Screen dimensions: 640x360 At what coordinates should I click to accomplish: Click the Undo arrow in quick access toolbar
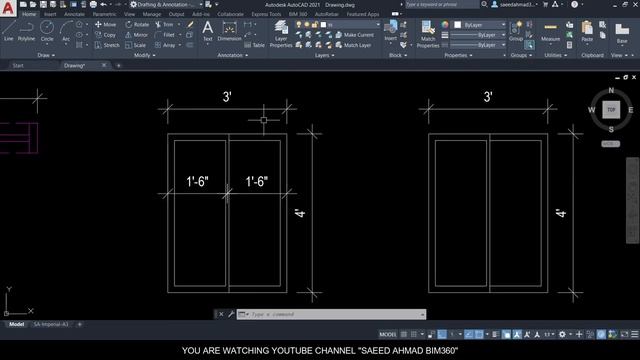[x=104, y=4]
